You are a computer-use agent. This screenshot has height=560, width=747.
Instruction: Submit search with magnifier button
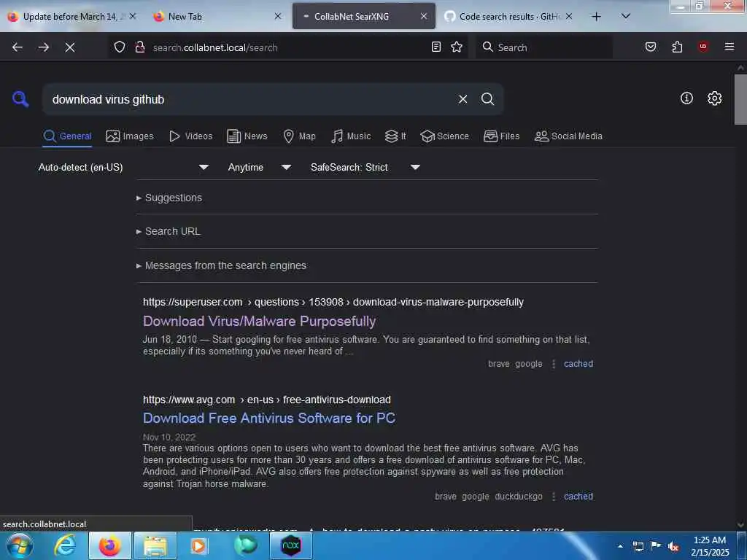coord(487,99)
